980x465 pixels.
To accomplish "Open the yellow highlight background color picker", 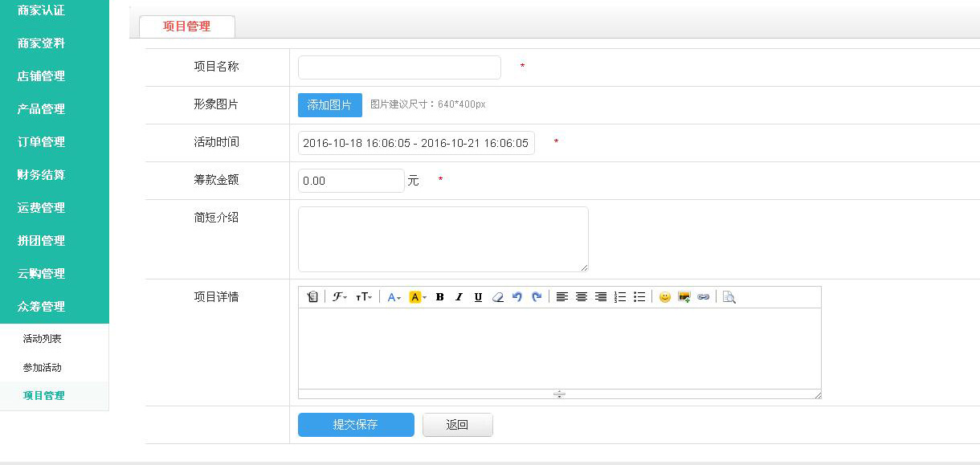I will pyautogui.click(x=418, y=297).
